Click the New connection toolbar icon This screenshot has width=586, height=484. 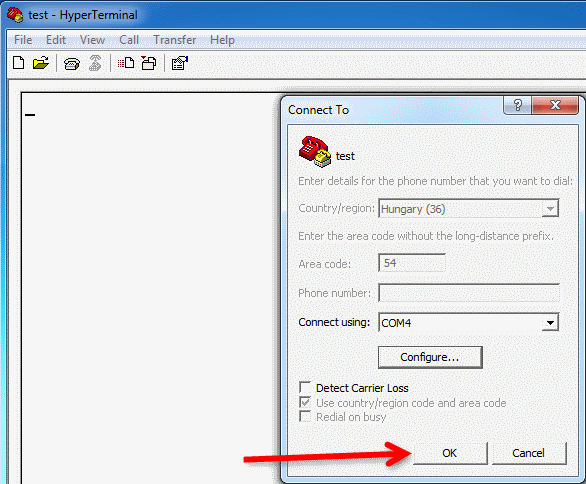point(19,62)
